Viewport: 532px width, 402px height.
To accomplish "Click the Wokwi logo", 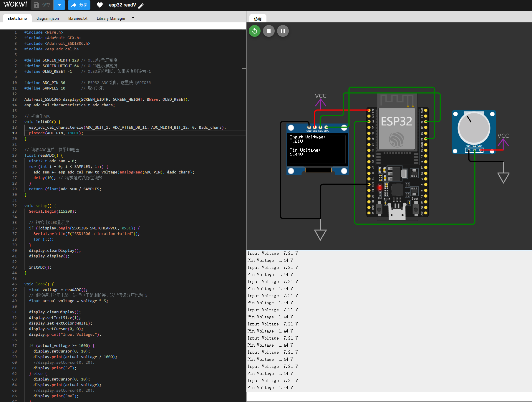I will coord(15,5).
